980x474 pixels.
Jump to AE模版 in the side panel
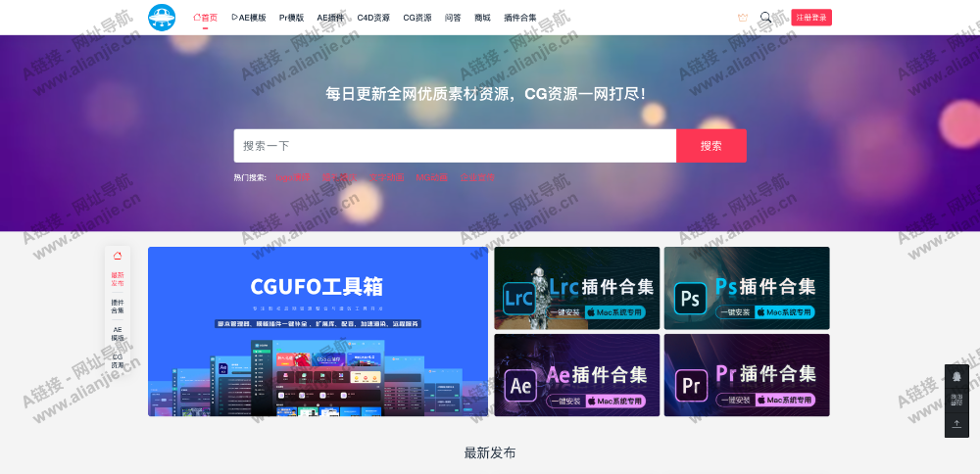tap(118, 334)
